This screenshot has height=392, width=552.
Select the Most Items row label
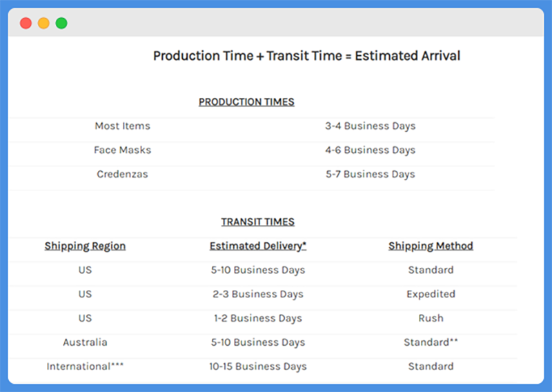tap(123, 126)
